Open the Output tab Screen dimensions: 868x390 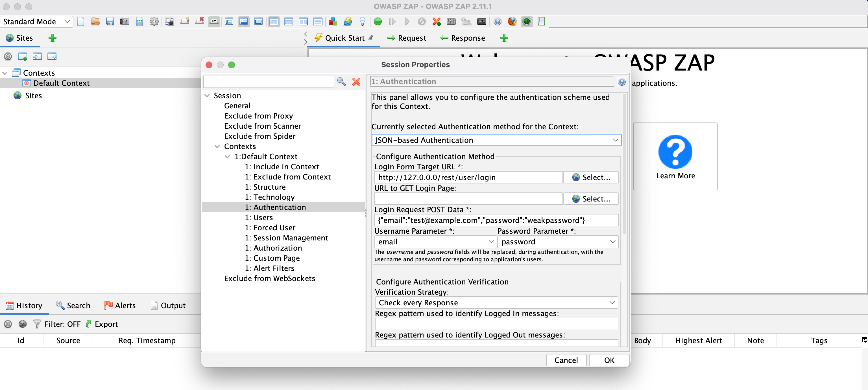click(168, 305)
